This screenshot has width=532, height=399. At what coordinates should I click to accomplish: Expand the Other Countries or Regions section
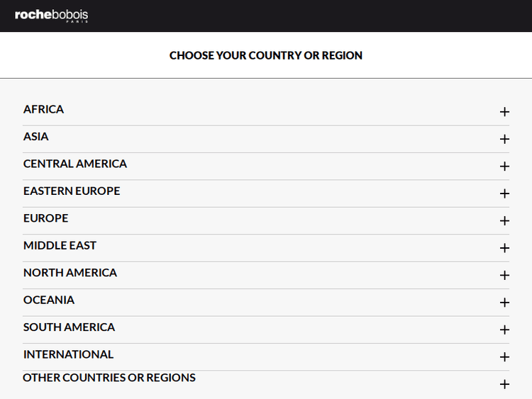click(504, 384)
